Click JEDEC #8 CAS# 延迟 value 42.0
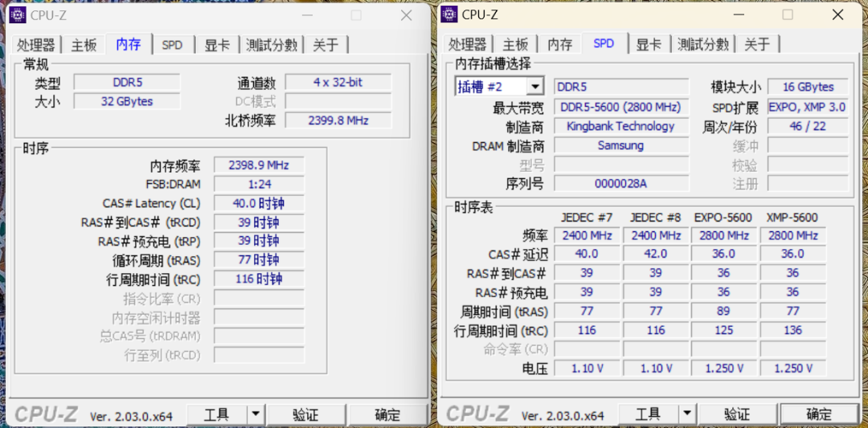The image size is (868, 428). click(x=656, y=254)
